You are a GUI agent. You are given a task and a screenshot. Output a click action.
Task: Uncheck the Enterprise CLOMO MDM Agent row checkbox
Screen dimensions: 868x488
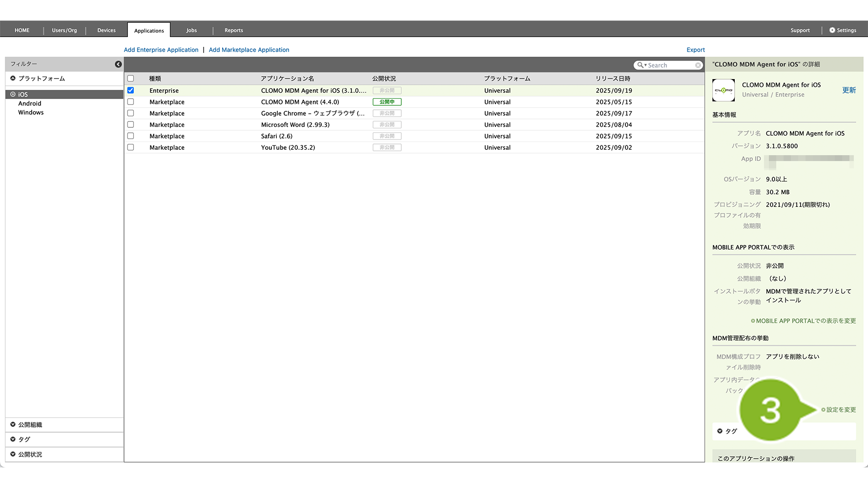click(x=130, y=90)
